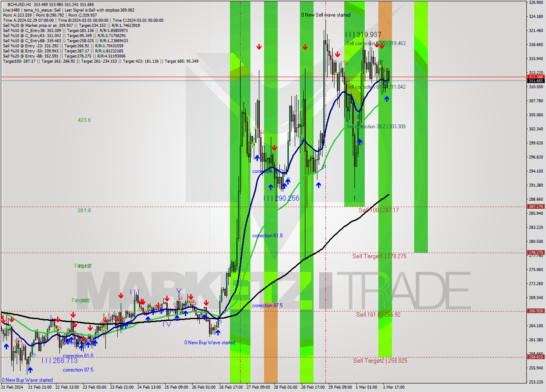Select the '0 New Sell wave started' label
546x392 pixels.
tap(325, 15)
